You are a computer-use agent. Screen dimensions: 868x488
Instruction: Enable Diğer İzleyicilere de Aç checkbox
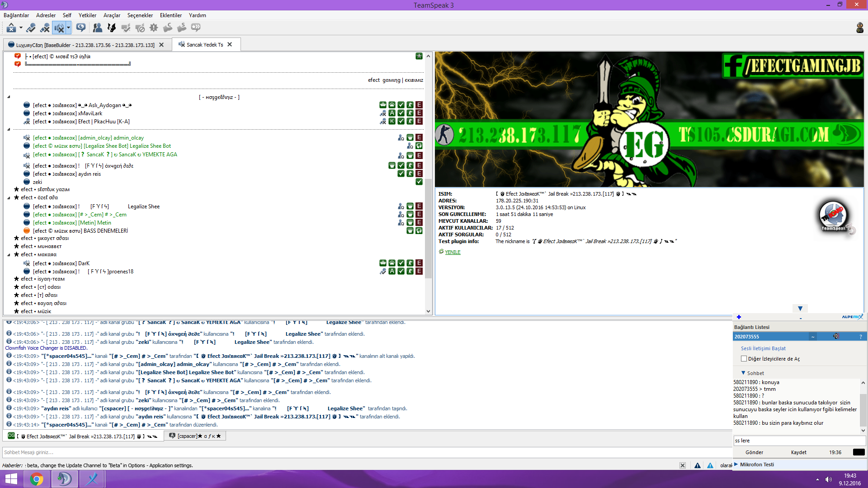(x=744, y=359)
